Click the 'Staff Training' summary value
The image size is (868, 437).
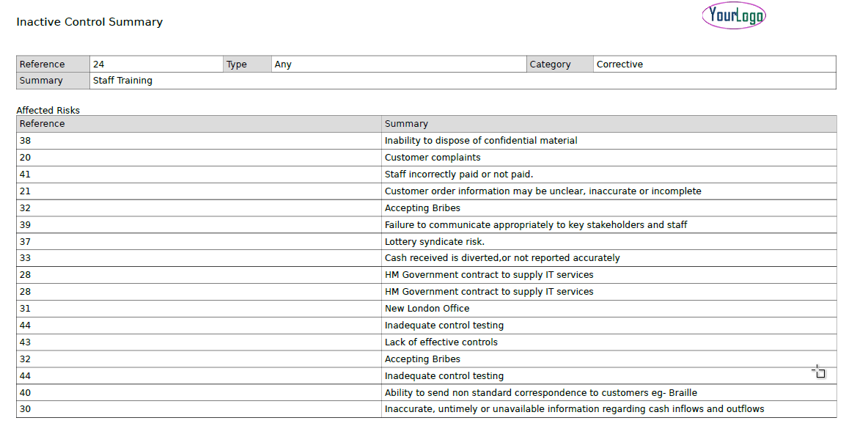(x=122, y=81)
